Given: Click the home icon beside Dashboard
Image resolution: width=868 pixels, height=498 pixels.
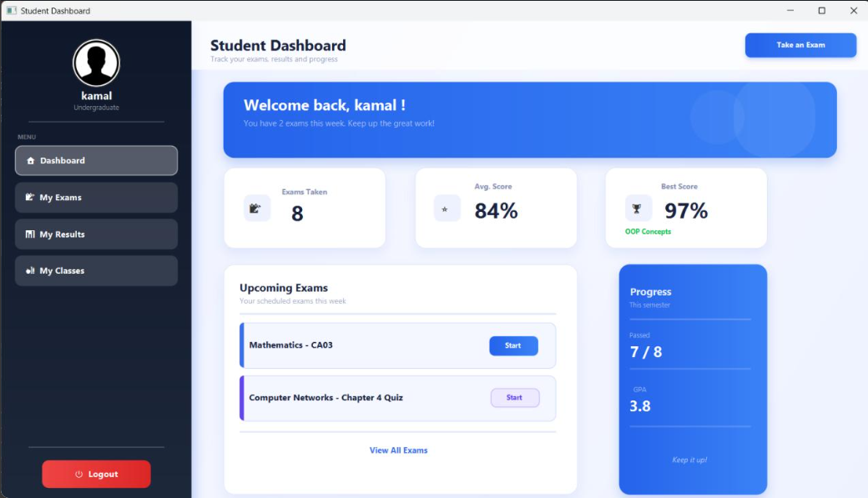Looking at the screenshot, I should 30,160.
